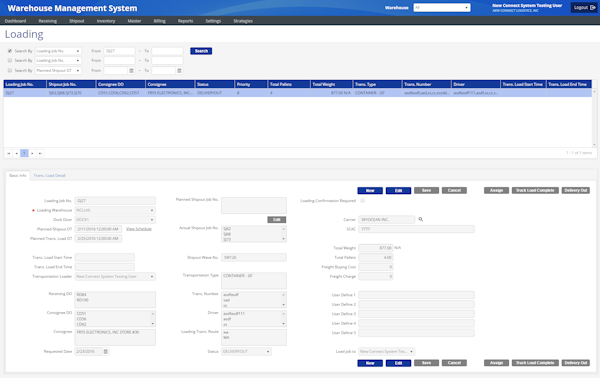Open the Strategies menu
The width and height of the screenshot is (600, 378).
243,21
